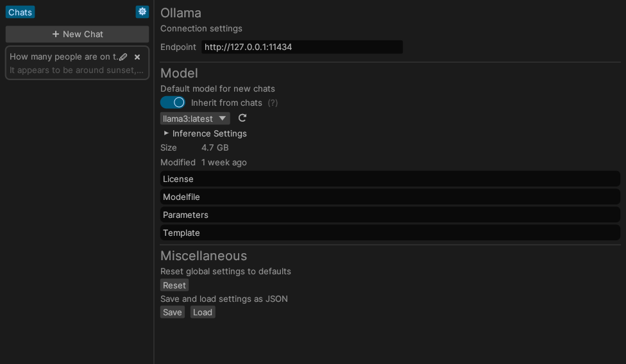626x364 pixels.
Task: Expand the Modelfile section
Action: click(390, 197)
